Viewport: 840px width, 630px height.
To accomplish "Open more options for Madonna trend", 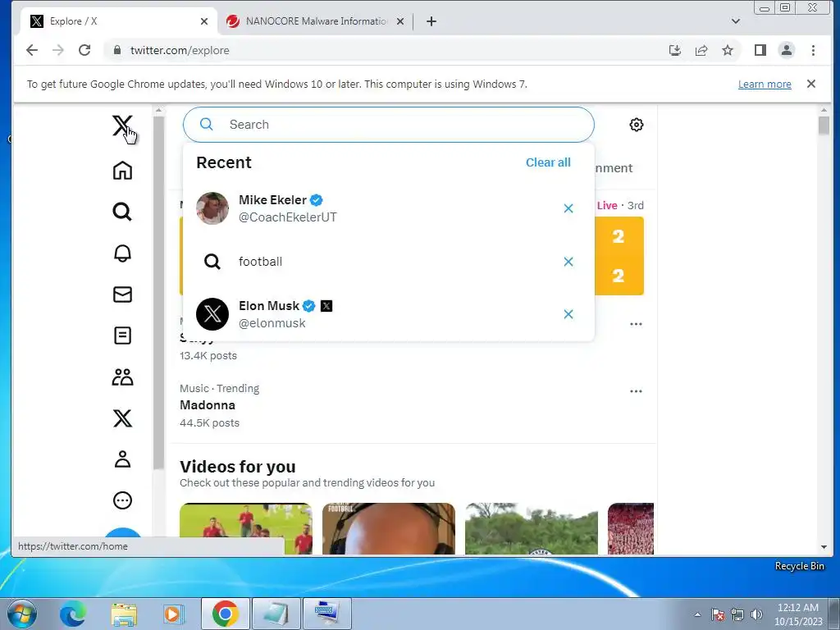I will tap(636, 391).
